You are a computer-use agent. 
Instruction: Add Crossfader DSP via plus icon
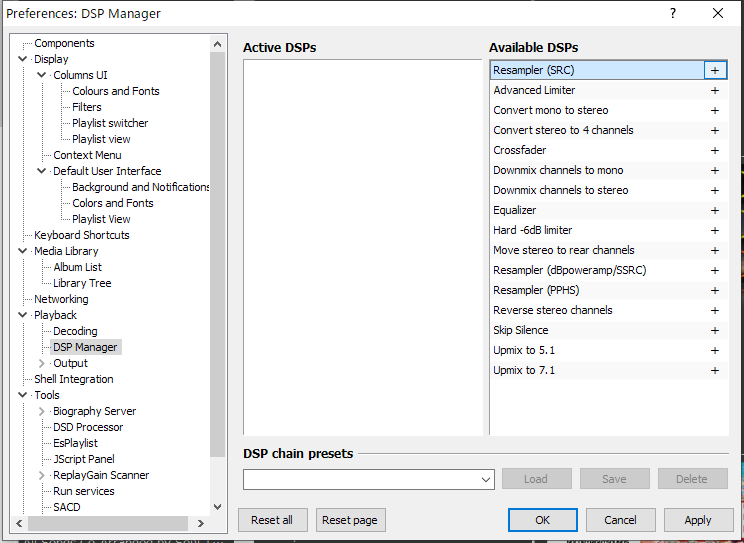[714, 150]
